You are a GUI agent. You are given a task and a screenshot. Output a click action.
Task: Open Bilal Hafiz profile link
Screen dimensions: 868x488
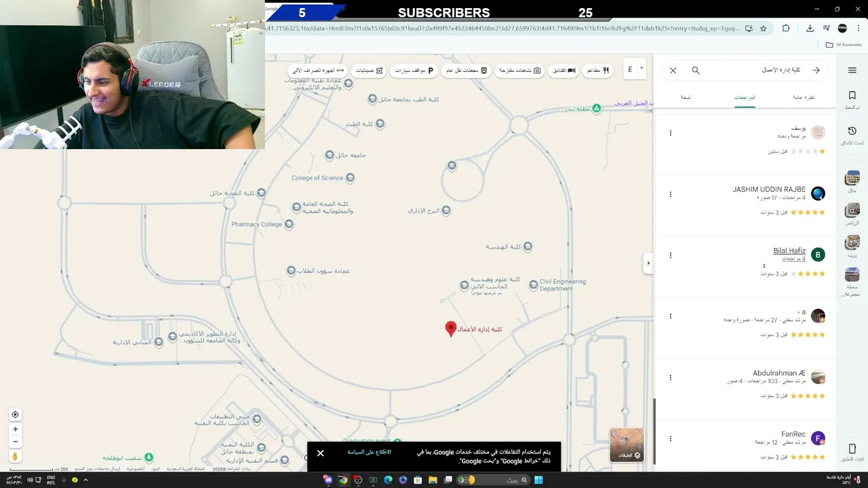pos(789,251)
